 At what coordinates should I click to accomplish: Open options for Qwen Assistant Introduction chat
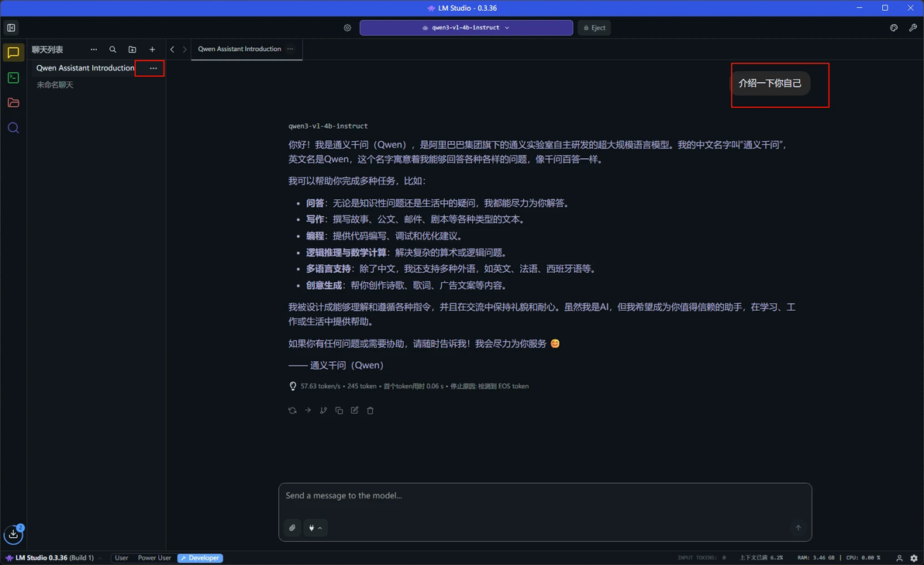pyautogui.click(x=153, y=68)
